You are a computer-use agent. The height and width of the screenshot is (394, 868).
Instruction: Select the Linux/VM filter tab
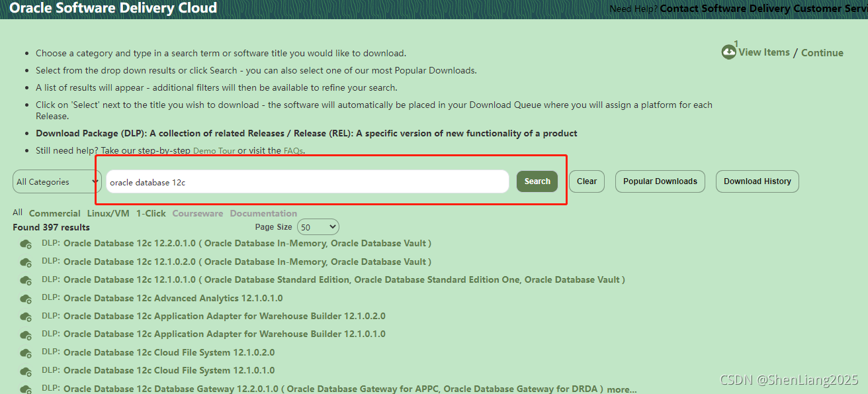[108, 213]
